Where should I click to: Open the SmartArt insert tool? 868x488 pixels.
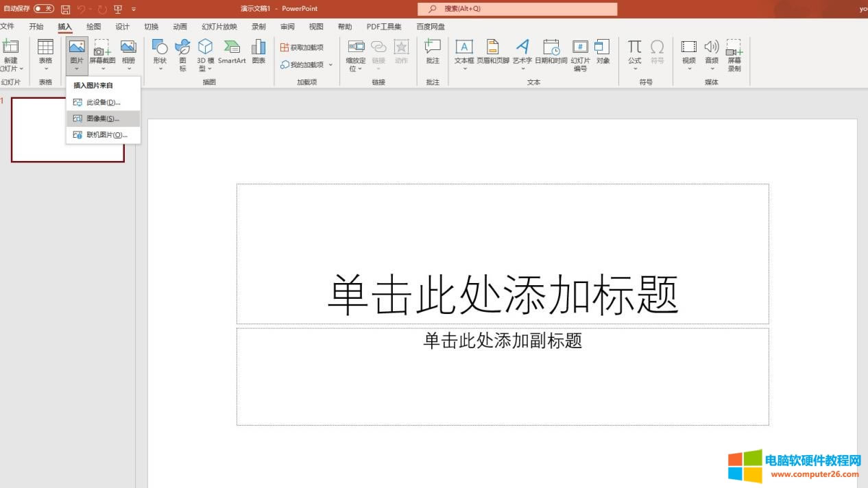(x=232, y=53)
